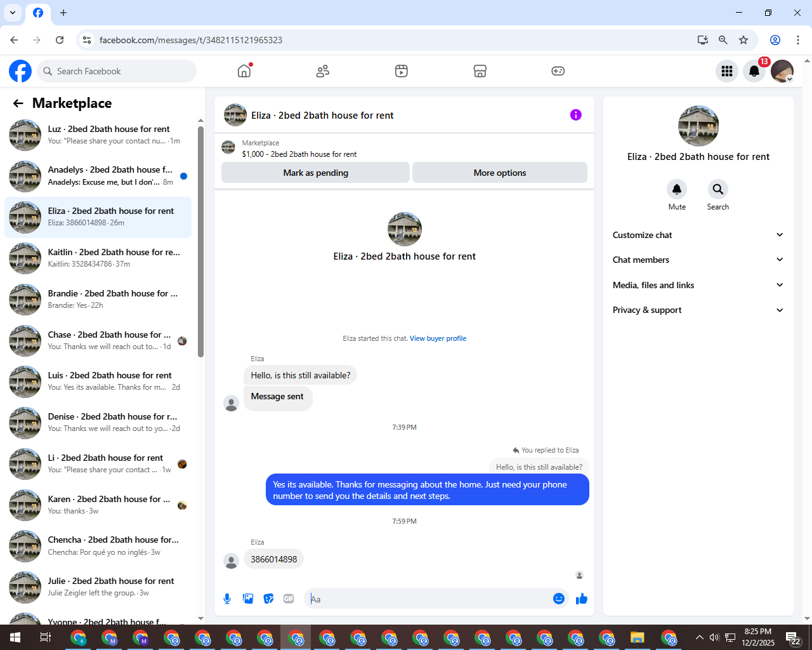Open conversation information purple icon
Screen dimensions: 812x650
click(575, 115)
